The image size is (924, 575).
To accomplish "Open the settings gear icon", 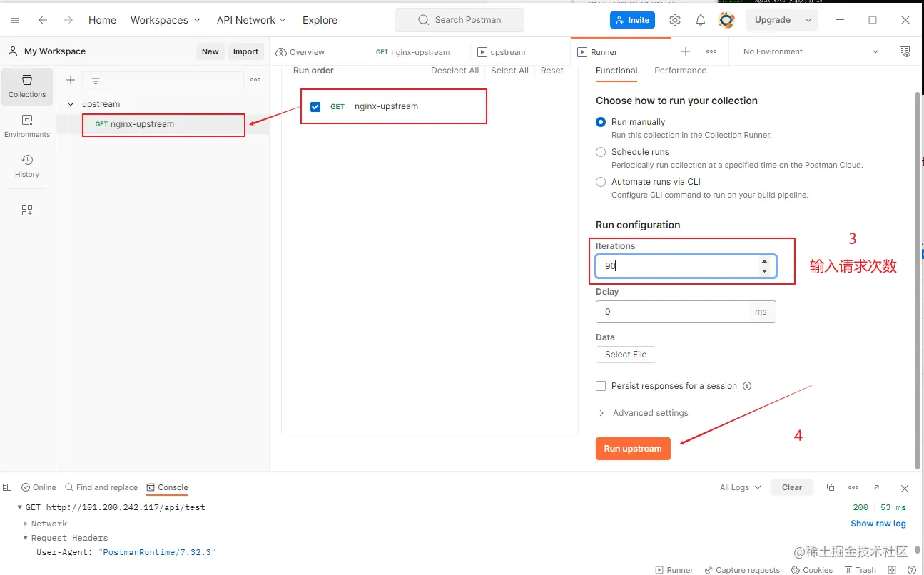I will 675,20.
